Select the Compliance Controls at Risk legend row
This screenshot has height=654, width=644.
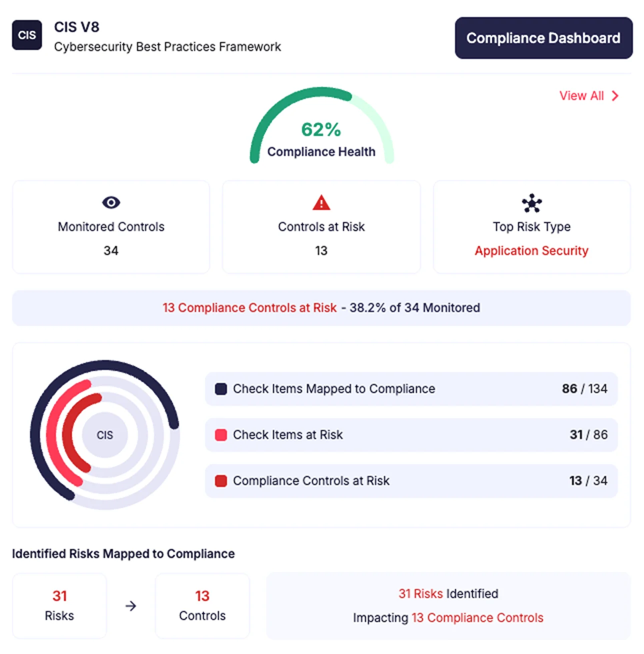(x=411, y=481)
